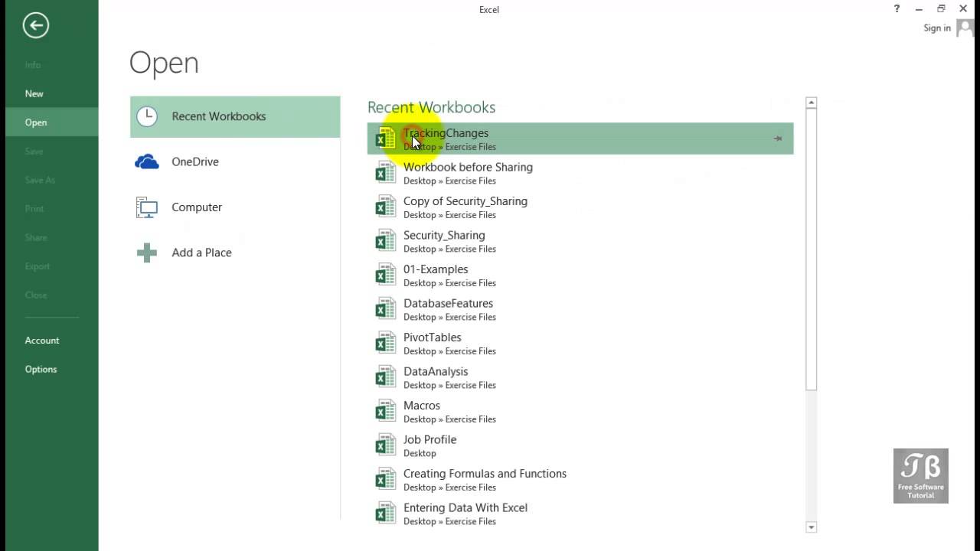
Task: Click the green plus Add a Place icon
Action: coord(146,253)
